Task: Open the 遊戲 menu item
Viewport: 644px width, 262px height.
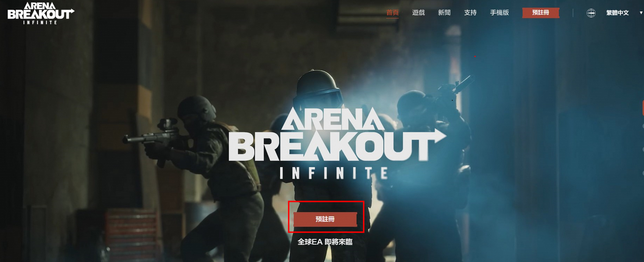Action: pos(418,13)
